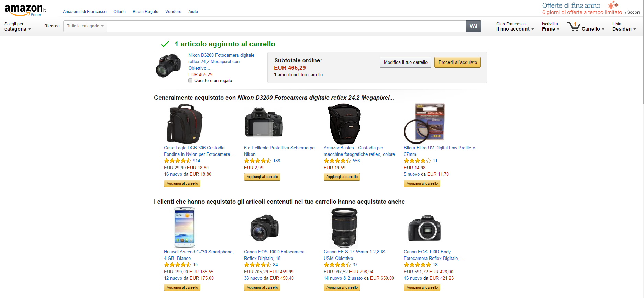
Task: Expand the "Il mio account" menu
Action: click(x=515, y=29)
